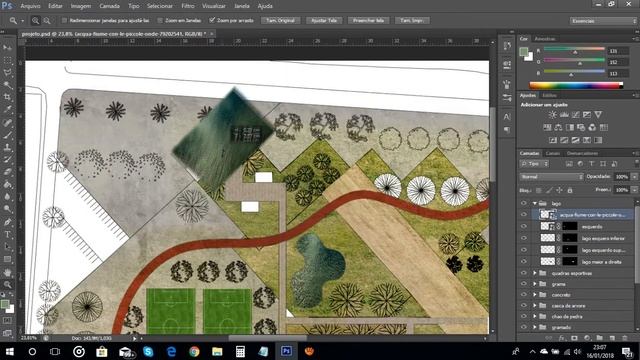Select the Healing Brush tool

click(x=7, y=122)
